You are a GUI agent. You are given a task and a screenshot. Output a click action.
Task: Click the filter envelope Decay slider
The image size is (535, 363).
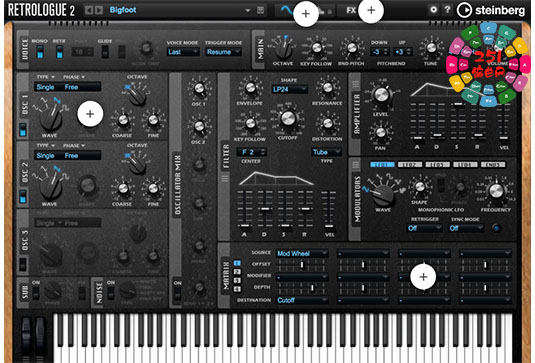click(x=264, y=210)
